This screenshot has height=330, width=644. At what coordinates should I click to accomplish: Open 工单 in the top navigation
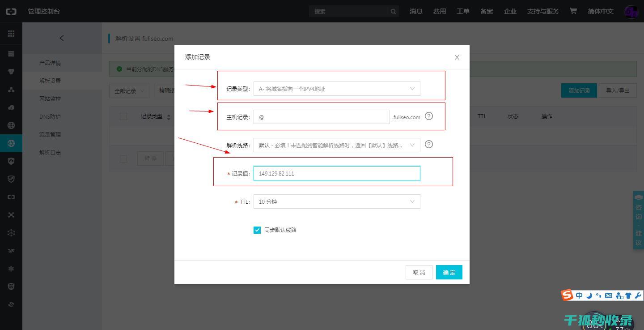463,11
